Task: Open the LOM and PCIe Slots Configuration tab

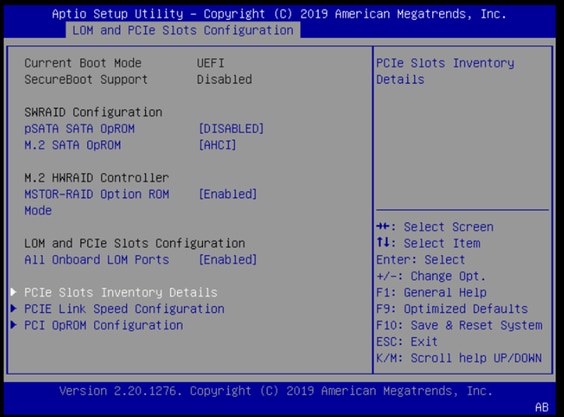Action: click(183, 30)
